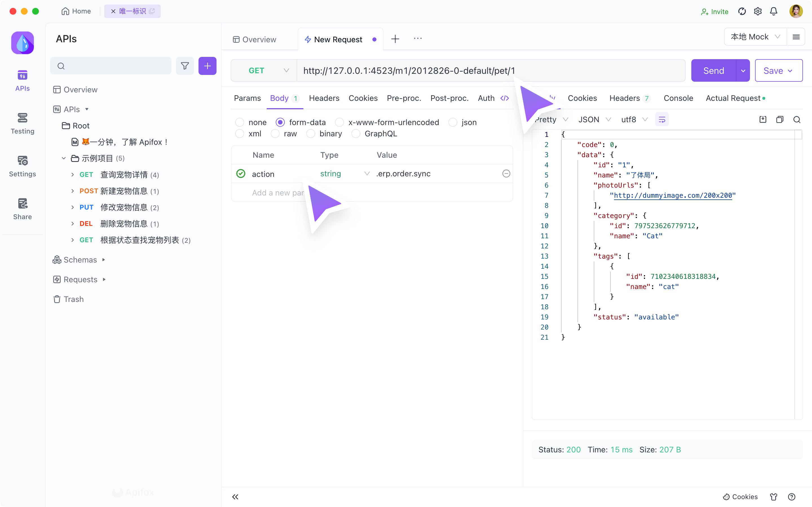The image size is (812, 507).
Task: Select the raw body type option
Action: [275, 134]
